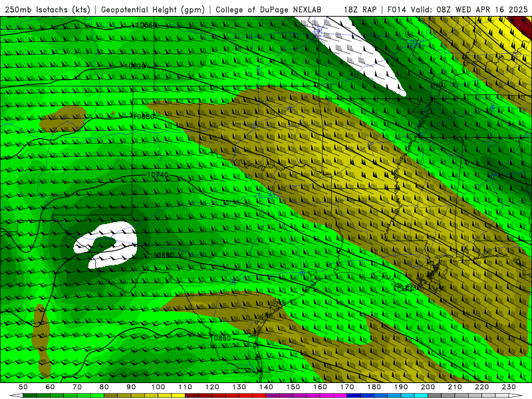Click the "College of DuPage NEXLAB" credit text
Image resolution: width=532 pixels, height=399 pixels.
(x=268, y=9)
